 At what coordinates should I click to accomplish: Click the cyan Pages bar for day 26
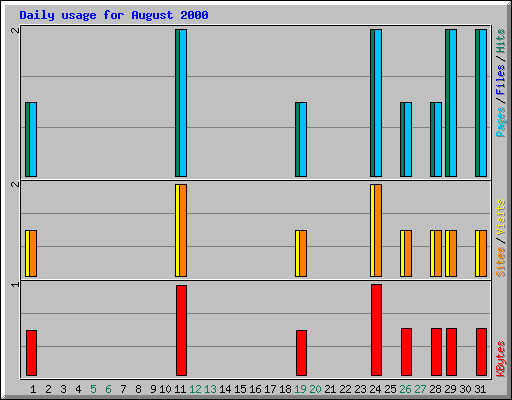pos(408,140)
